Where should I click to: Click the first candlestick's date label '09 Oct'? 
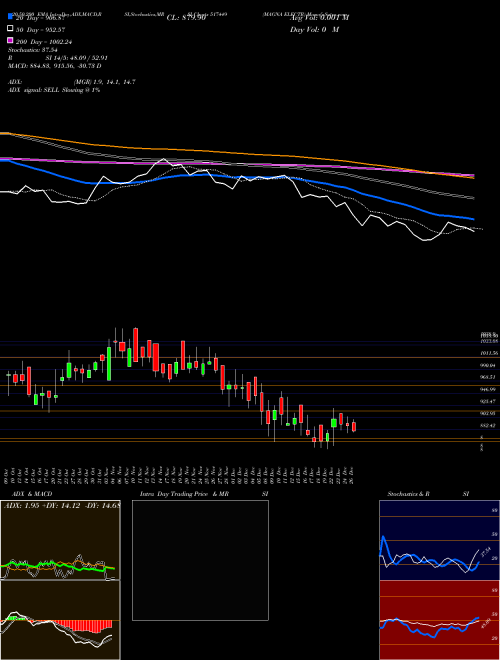(8, 476)
